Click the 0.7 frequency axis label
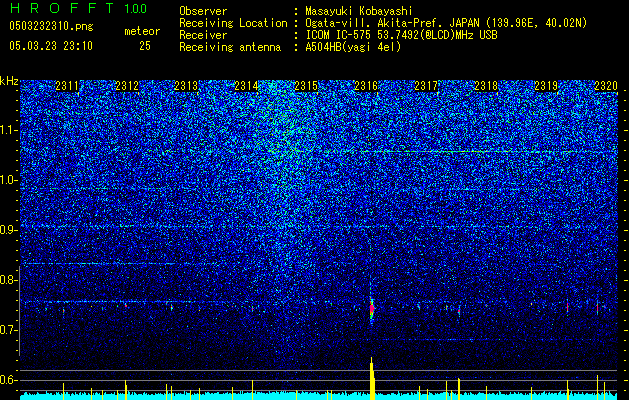The width and height of the screenshot is (629, 400). 9,330
